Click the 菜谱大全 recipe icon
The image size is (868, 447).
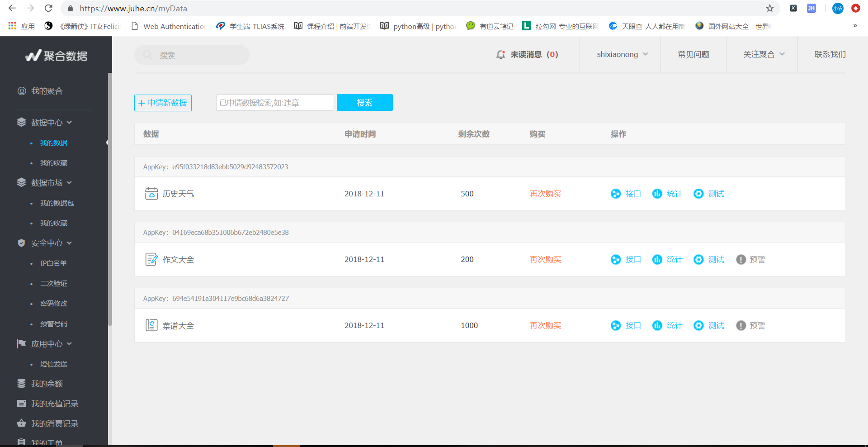coord(151,325)
